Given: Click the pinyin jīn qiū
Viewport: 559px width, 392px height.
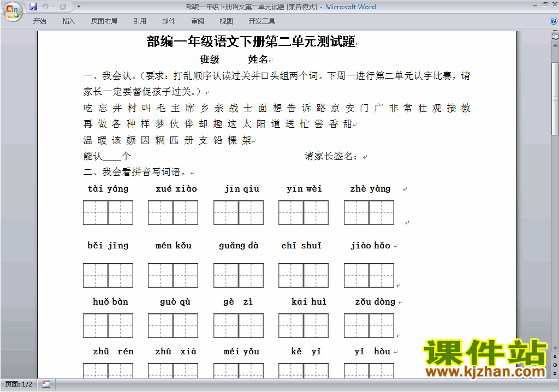Looking at the screenshot, I should click(x=242, y=189).
